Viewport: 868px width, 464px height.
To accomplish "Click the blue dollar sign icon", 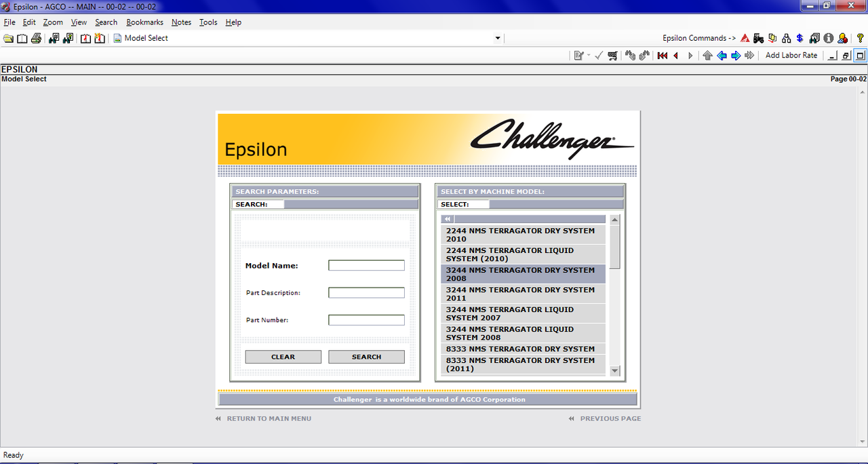I will point(800,39).
